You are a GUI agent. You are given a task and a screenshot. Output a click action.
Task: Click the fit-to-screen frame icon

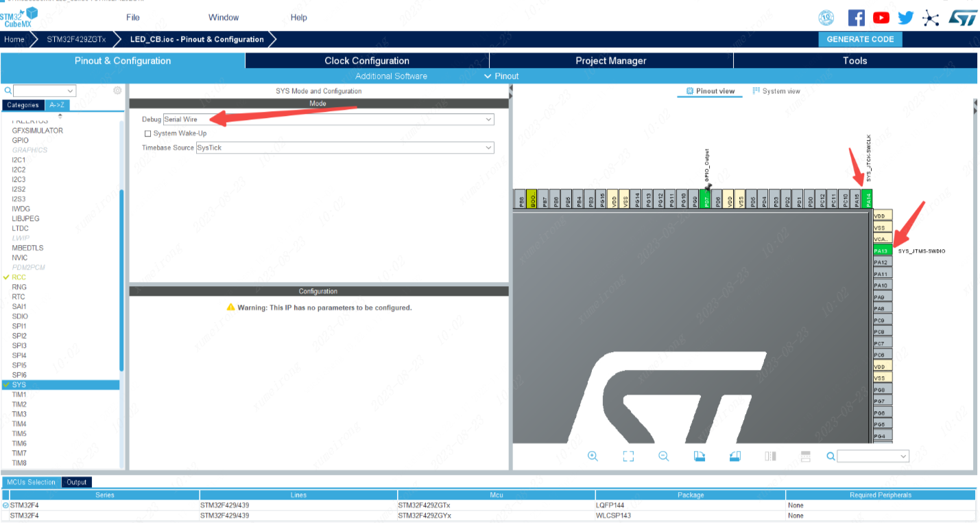pos(628,456)
